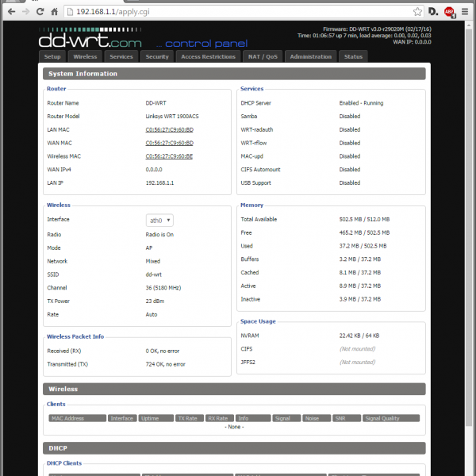Click the browser back arrow
476x476 pixels.
click(10, 12)
